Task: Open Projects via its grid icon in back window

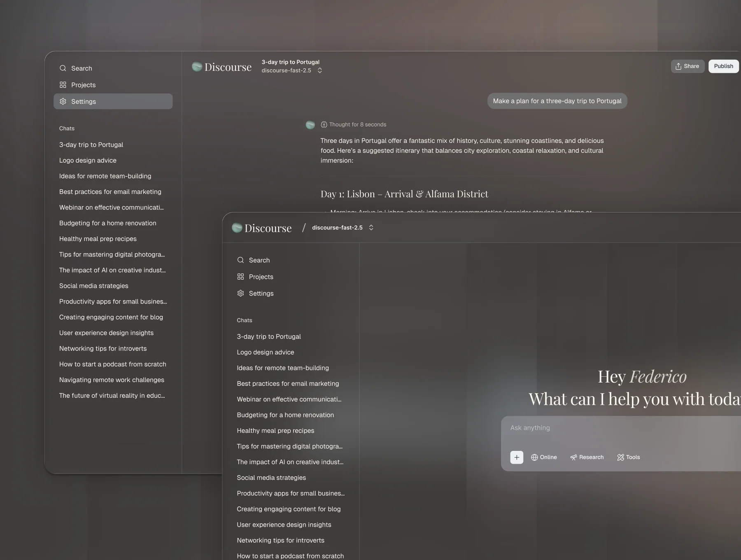Action: (x=63, y=85)
